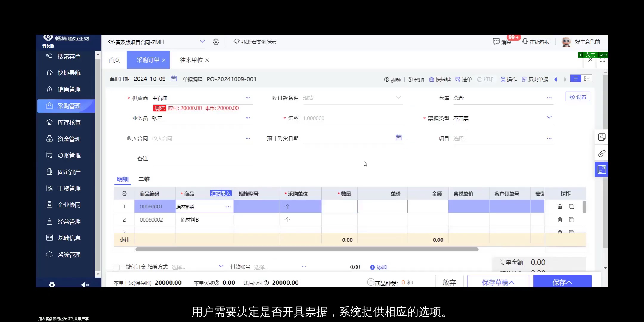Open account dropdown beside SY-普及版项目合同-ZMH

(203, 41)
